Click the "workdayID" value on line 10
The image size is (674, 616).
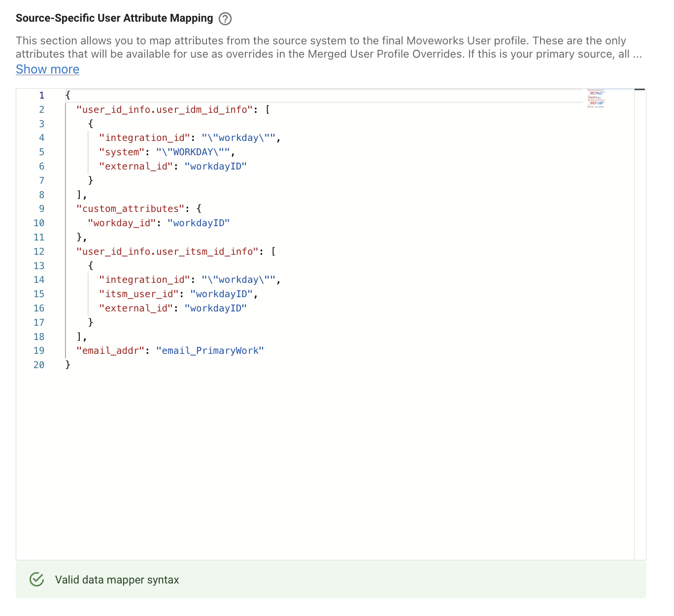pyautogui.click(x=199, y=223)
